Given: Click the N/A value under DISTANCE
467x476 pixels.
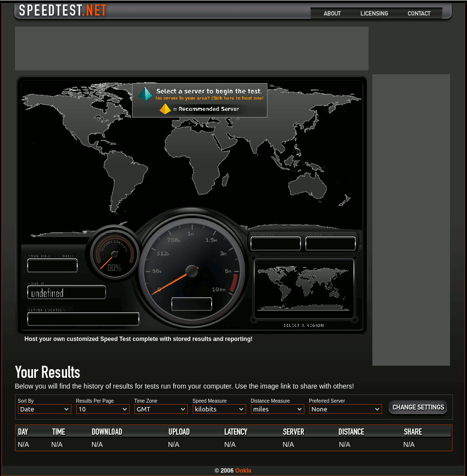Looking at the screenshot, I should tap(344, 444).
